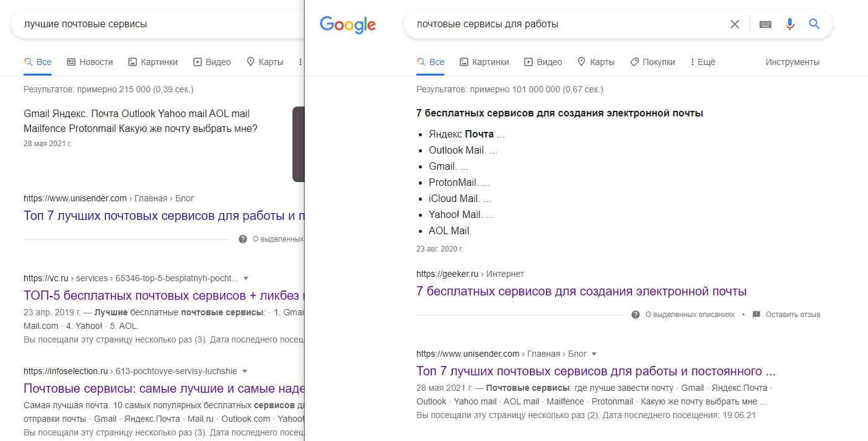Click the "Outlook Mail. ..." list item
This screenshot has width=868, height=441.
point(463,150)
